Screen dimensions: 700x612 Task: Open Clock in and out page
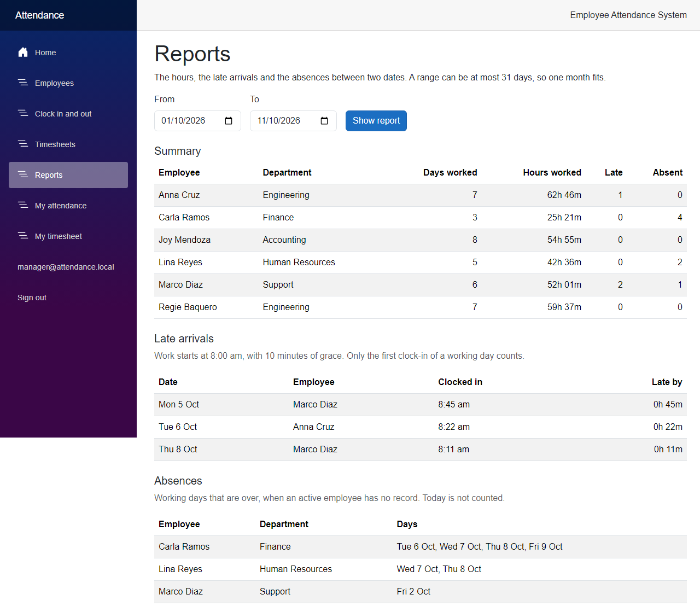point(68,114)
